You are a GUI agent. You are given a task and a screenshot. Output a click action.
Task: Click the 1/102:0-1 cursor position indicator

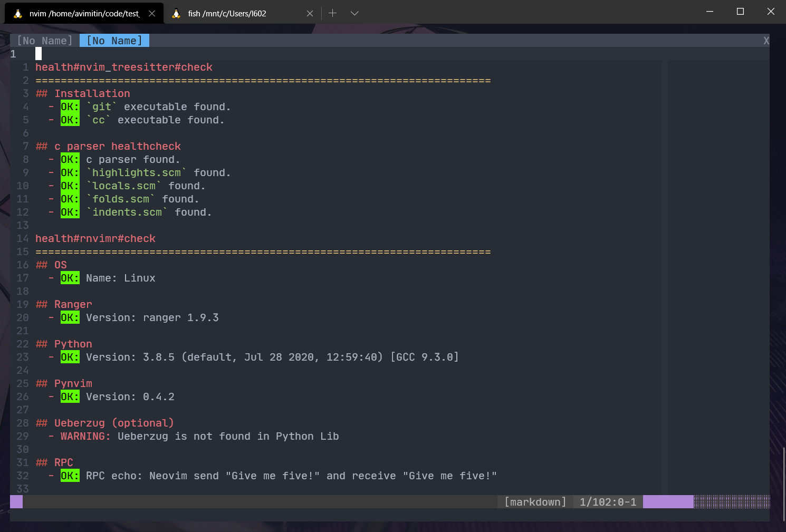coord(608,501)
